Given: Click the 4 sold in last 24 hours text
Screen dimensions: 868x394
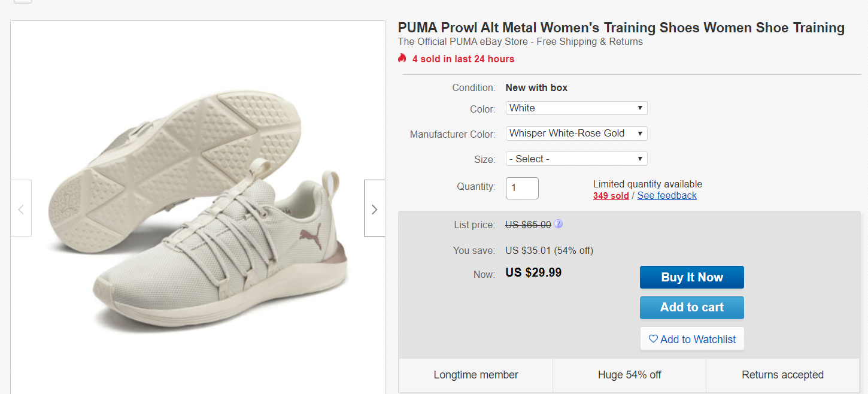Looking at the screenshot, I should (463, 59).
